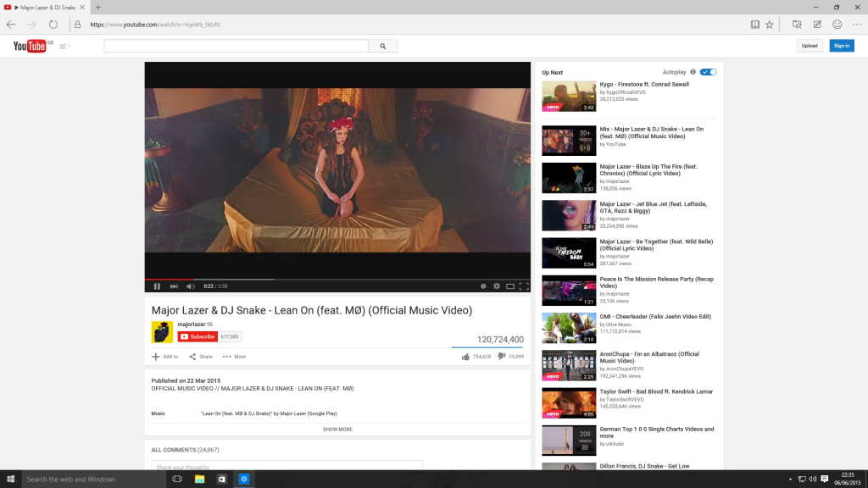Open Blaze Up The Fire video
The image size is (868, 488).
click(x=648, y=169)
